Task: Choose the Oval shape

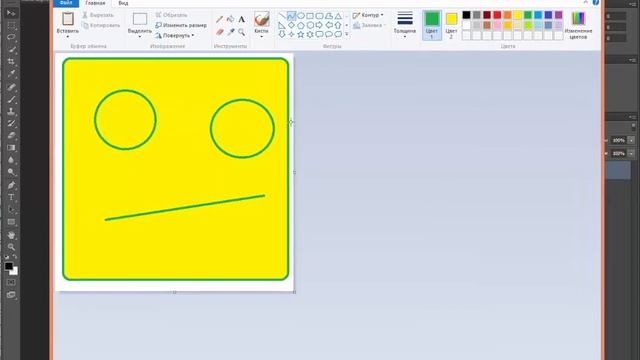Action: click(301, 16)
